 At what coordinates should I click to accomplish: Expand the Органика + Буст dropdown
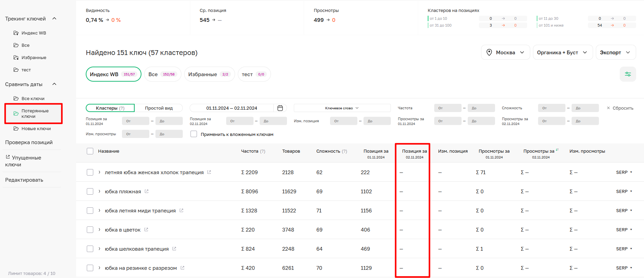pyautogui.click(x=562, y=53)
